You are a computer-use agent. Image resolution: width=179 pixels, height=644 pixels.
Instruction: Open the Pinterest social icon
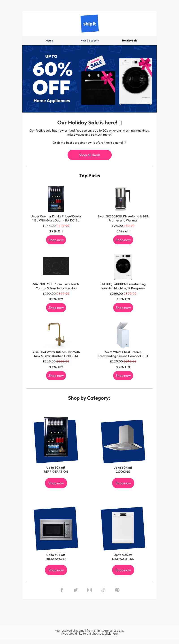pyautogui.click(x=117, y=590)
